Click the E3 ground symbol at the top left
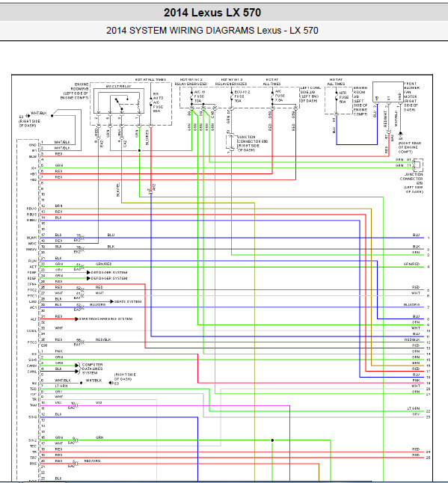 [x=28, y=116]
